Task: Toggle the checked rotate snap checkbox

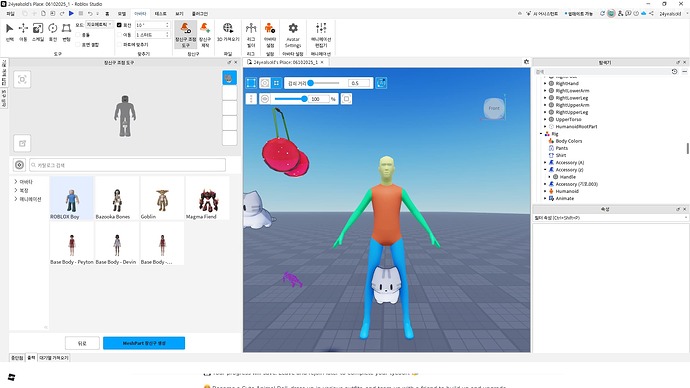Action: pyautogui.click(x=119, y=25)
